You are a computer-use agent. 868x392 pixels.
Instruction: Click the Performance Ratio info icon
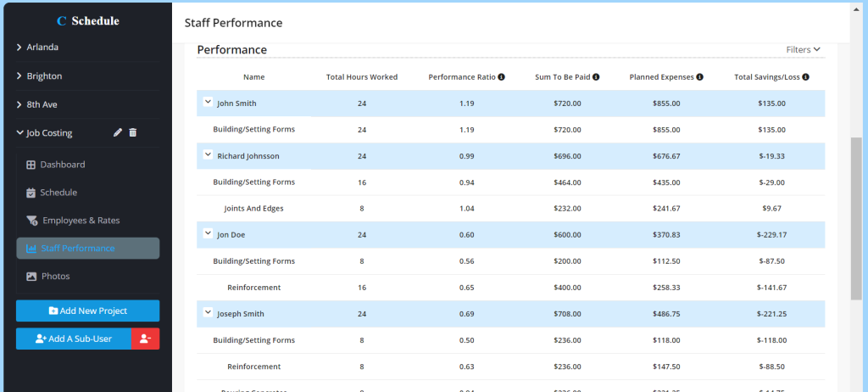tap(502, 77)
